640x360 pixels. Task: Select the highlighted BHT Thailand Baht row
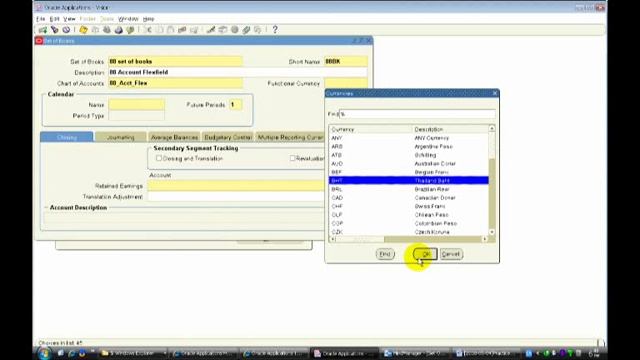click(409, 180)
